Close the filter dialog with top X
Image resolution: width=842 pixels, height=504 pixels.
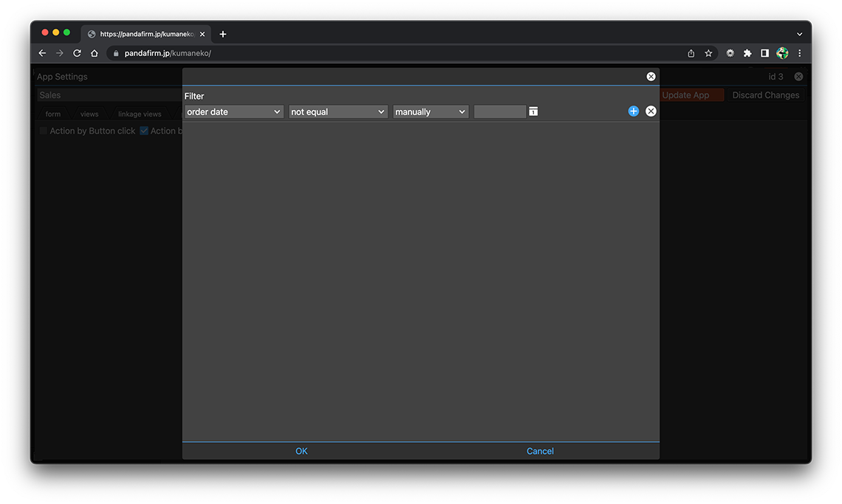pos(651,77)
